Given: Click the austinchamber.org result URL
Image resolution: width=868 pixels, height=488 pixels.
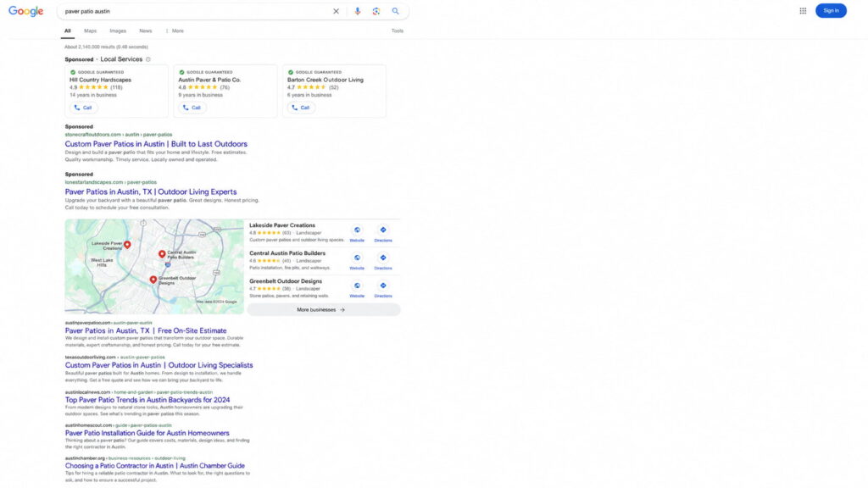Looking at the screenshot, I should coord(125,458).
